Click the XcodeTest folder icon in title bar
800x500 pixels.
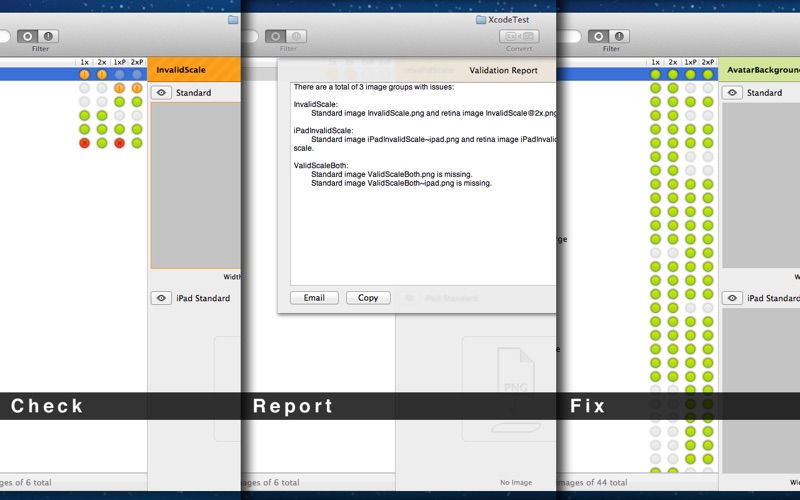(481, 19)
